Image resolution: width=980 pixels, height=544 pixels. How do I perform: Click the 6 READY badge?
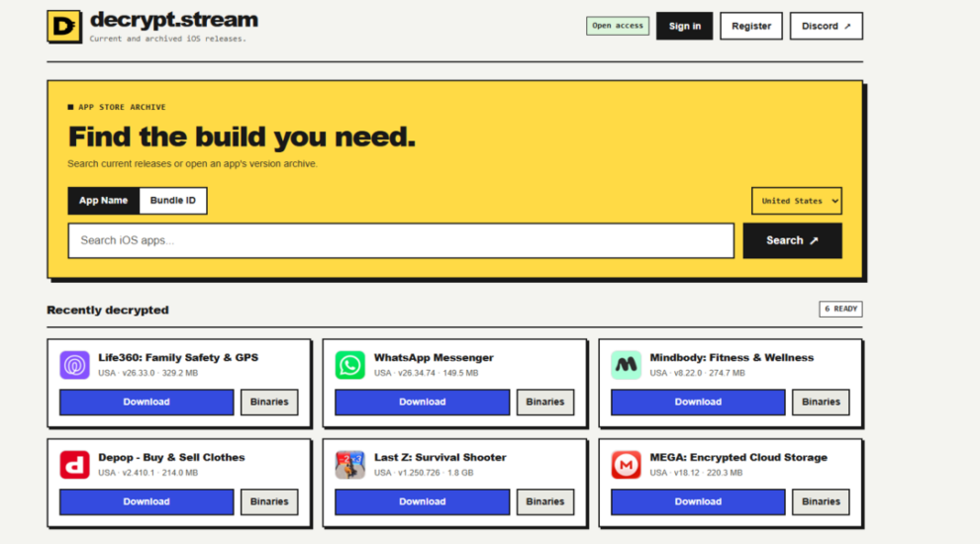840,310
